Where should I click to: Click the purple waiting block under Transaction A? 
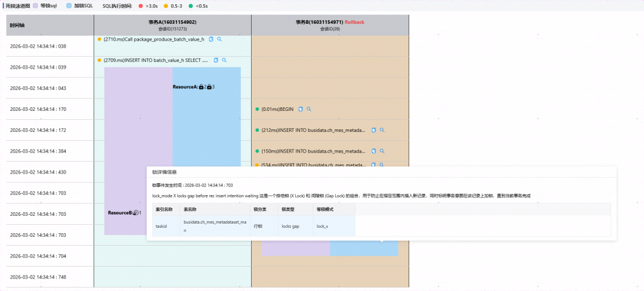click(138, 151)
